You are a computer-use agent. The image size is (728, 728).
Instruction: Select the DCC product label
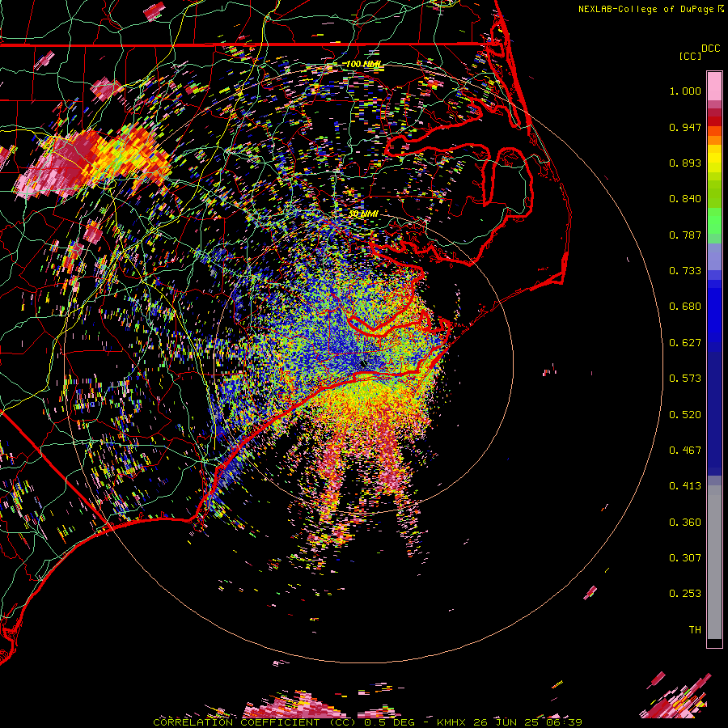(x=711, y=49)
